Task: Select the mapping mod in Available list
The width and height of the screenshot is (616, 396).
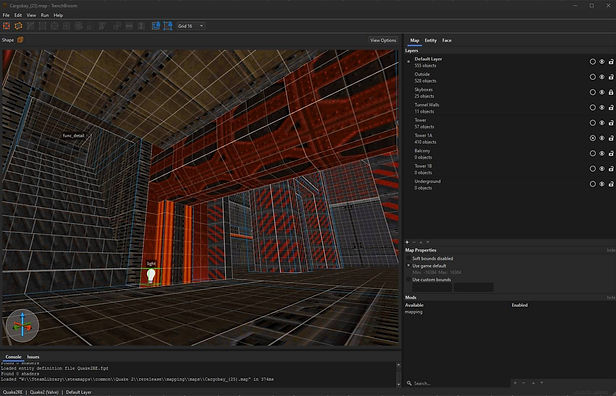Action: click(x=414, y=312)
